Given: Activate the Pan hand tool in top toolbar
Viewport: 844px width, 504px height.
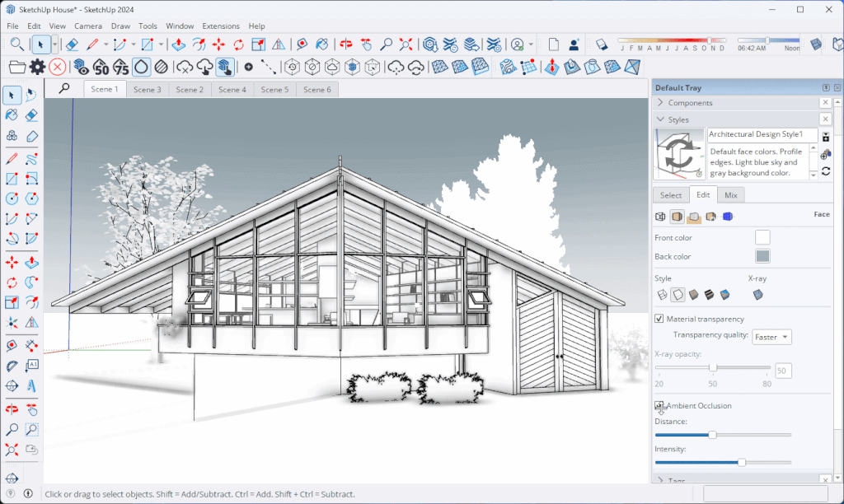Looking at the screenshot, I should point(366,44).
